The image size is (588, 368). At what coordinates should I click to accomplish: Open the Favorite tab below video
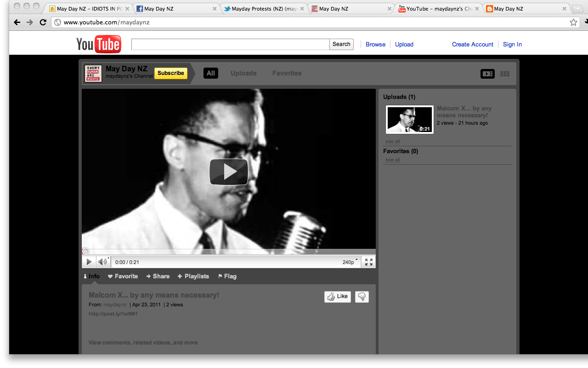tap(123, 276)
